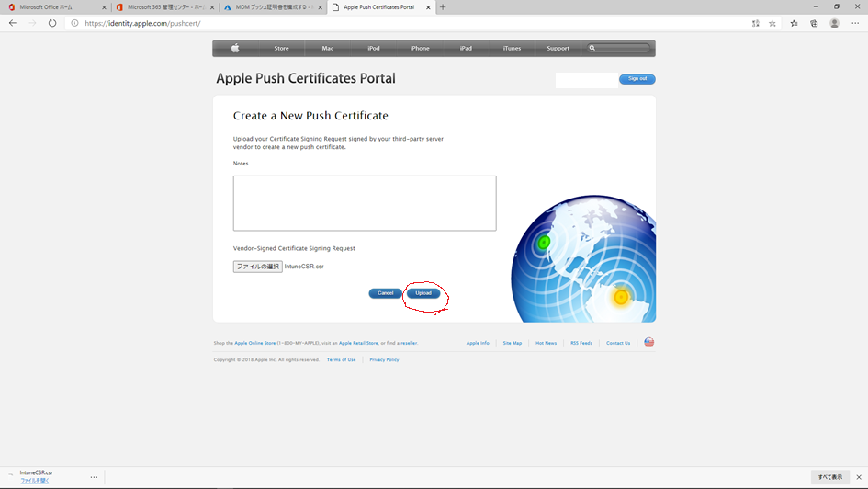Click the Create a New Push Certificate heading
868x489 pixels.
point(310,116)
